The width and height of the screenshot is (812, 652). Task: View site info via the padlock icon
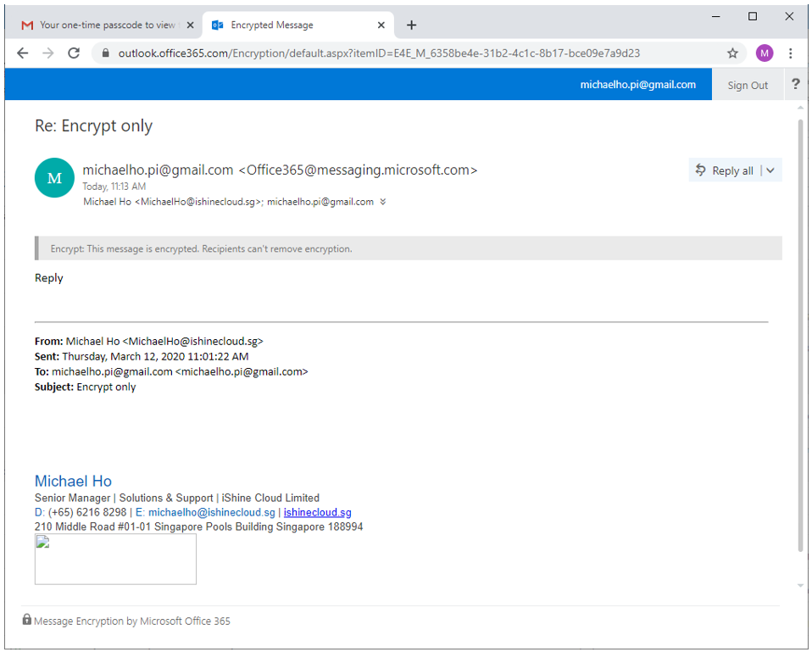106,53
